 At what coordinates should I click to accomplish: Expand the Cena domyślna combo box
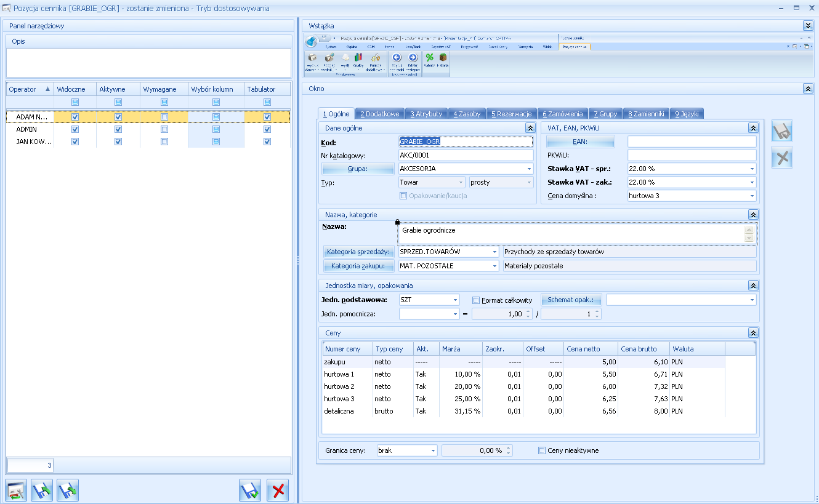tap(752, 196)
